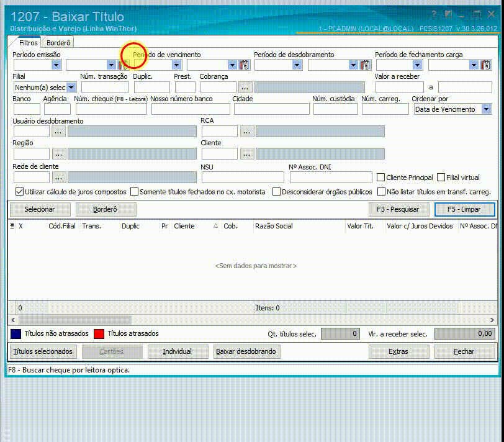Enable Somente títulos fechados no cx. motorista
Image resolution: width=504 pixels, height=442 pixels.
point(134,192)
